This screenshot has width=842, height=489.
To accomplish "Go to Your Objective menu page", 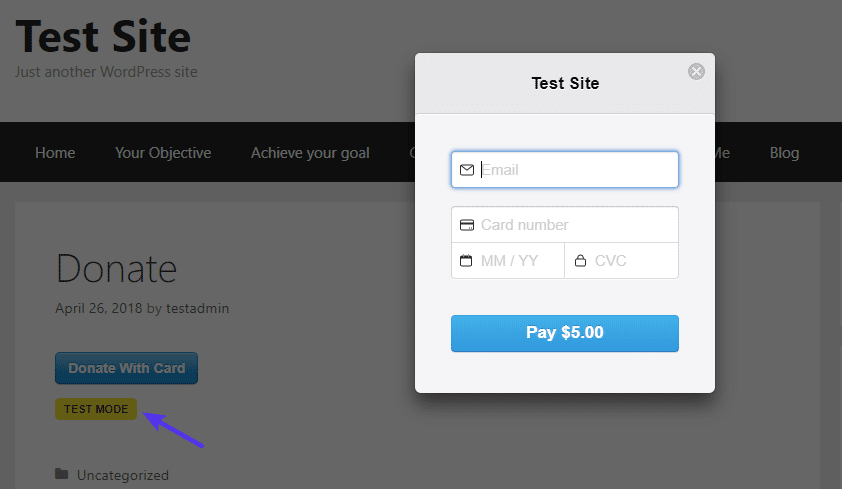I will (x=163, y=153).
